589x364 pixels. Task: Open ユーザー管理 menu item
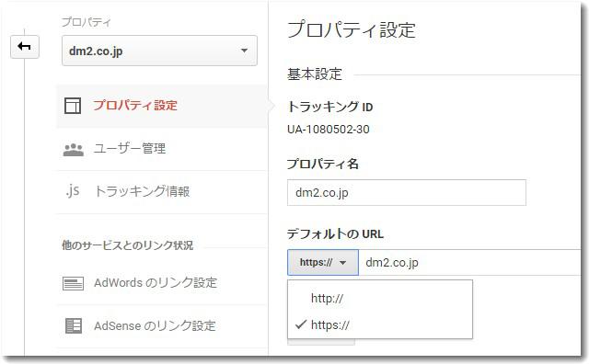[x=162, y=149]
